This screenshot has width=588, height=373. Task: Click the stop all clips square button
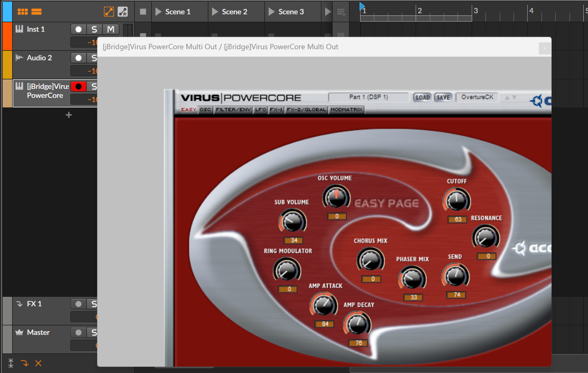click(x=143, y=12)
